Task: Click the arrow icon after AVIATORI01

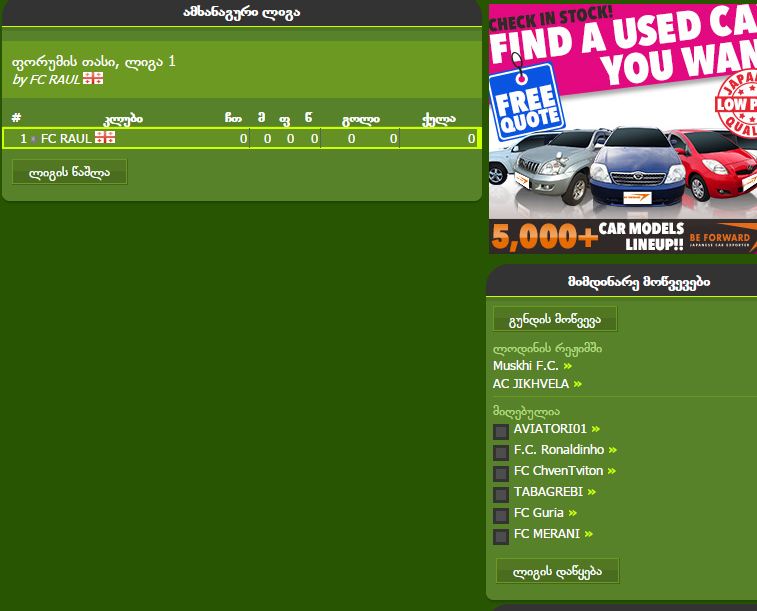Action: pyautogui.click(x=596, y=429)
